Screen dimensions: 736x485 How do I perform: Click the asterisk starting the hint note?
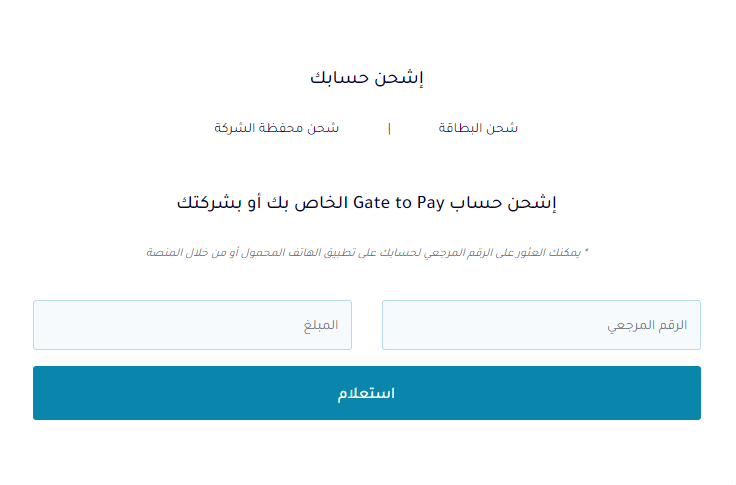[x=586, y=252]
